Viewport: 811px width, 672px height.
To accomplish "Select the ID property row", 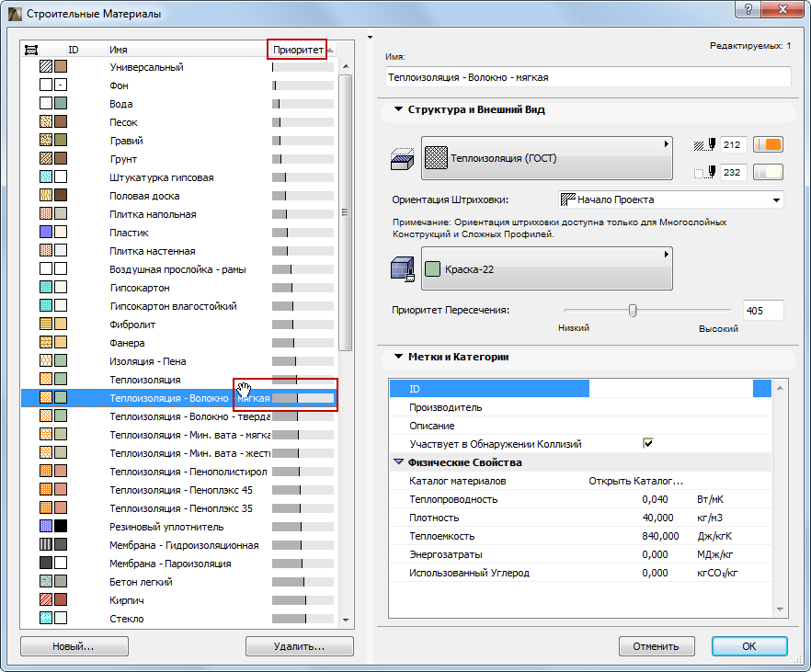I will point(580,389).
